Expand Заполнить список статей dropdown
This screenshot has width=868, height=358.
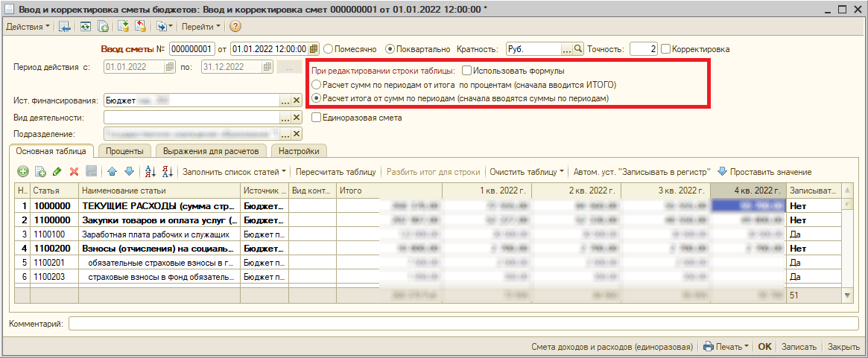tap(234, 172)
